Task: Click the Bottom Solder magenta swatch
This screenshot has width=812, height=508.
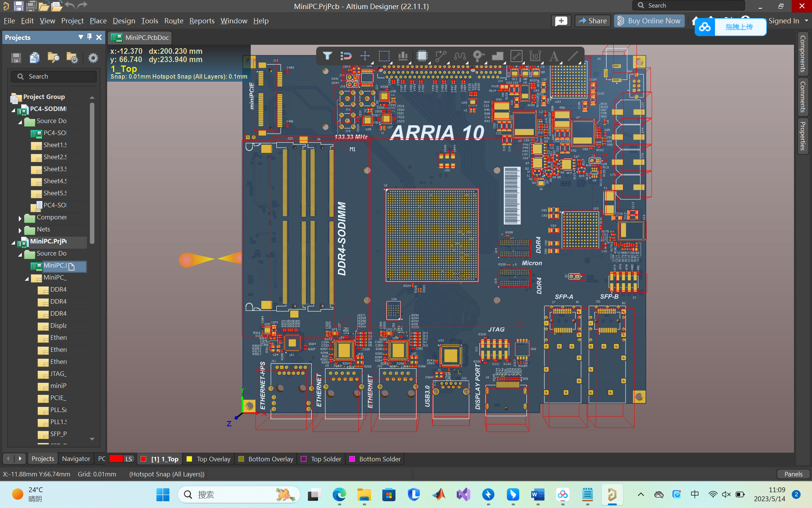Action: click(x=352, y=459)
